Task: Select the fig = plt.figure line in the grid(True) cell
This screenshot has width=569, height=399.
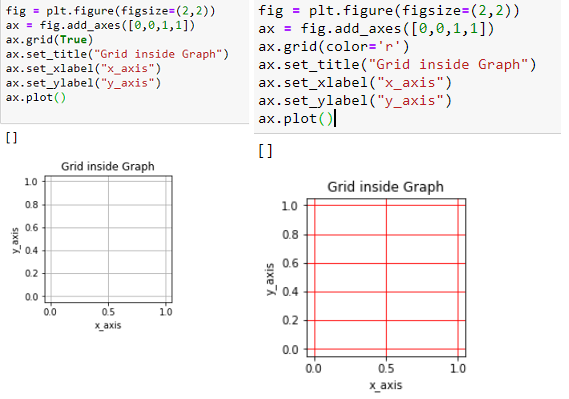Action: tap(110, 11)
